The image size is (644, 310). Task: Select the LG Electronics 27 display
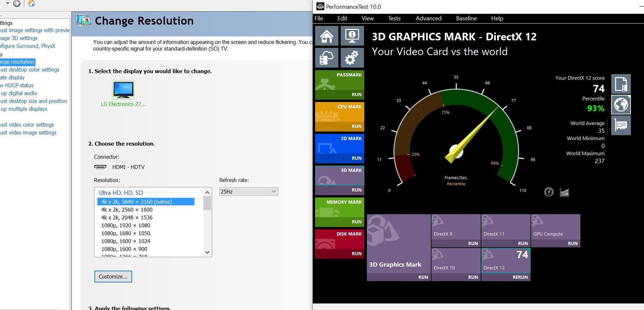tap(123, 94)
